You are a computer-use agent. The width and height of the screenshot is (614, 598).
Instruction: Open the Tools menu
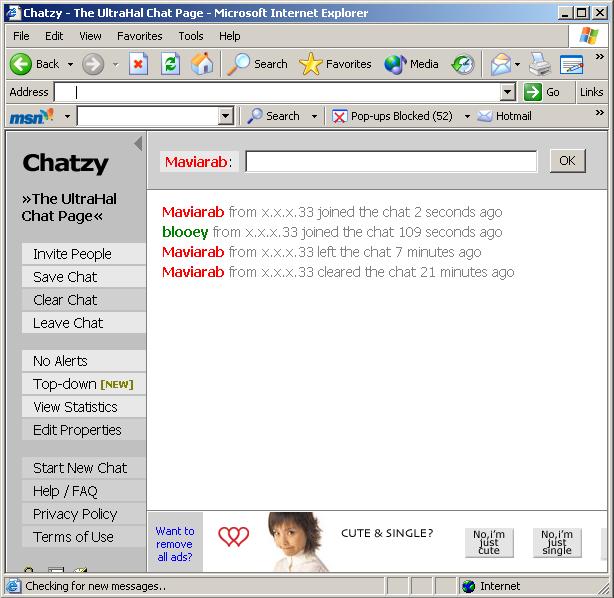click(191, 36)
